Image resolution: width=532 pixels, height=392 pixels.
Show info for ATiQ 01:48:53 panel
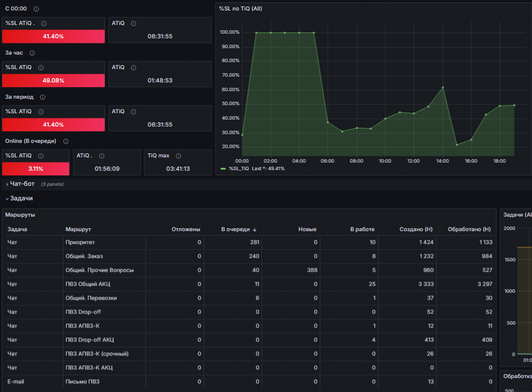click(134, 68)
